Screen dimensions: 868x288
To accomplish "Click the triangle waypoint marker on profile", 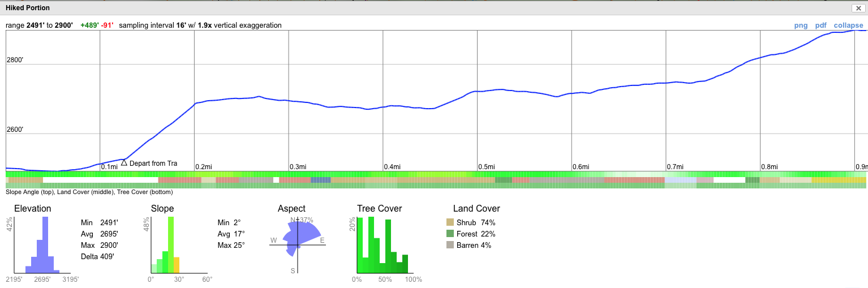I will tap(124, 162).
